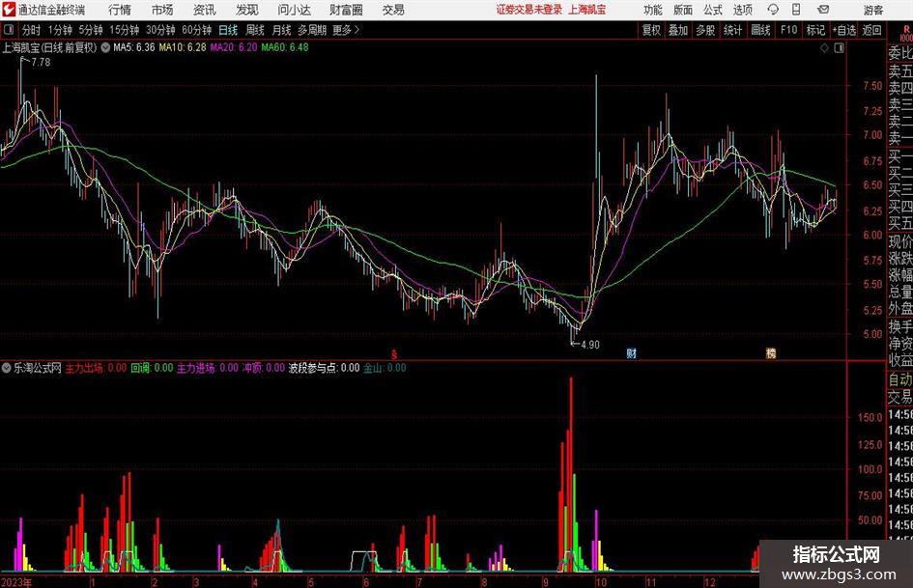Screen dimensions: 913x588
Task: Switch to 分时 intraday tab
Action: (32, 30)
